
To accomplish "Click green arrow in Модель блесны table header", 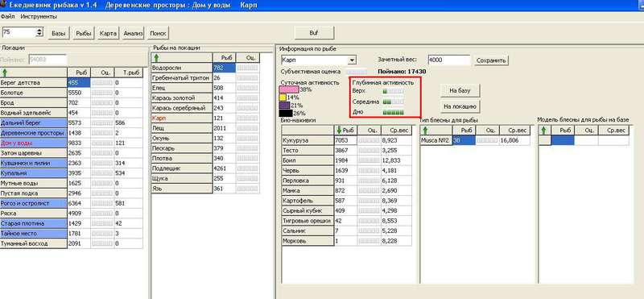I will pos(544,131).
